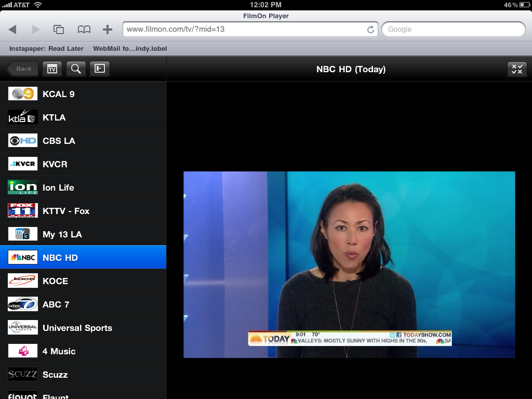532x399 pixels.
Task: Open Safari tabs pages icon
Action: [59, 30]
